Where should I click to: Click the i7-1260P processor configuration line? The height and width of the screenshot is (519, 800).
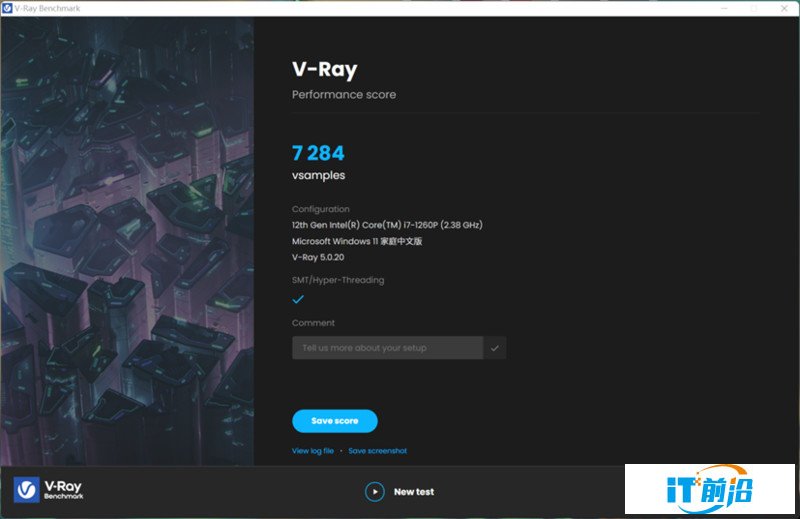(x=387, y=225)
